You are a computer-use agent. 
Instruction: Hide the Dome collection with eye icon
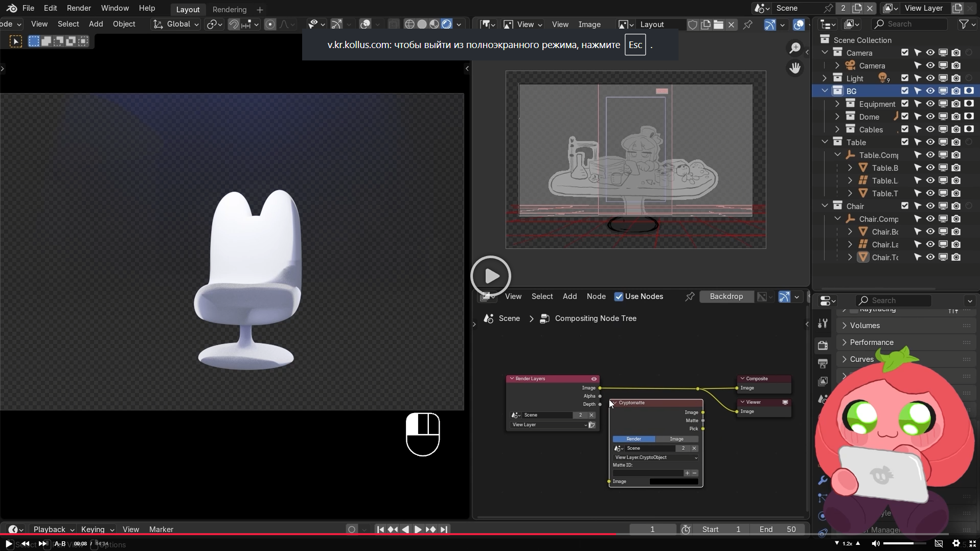[x=930, y=117]
